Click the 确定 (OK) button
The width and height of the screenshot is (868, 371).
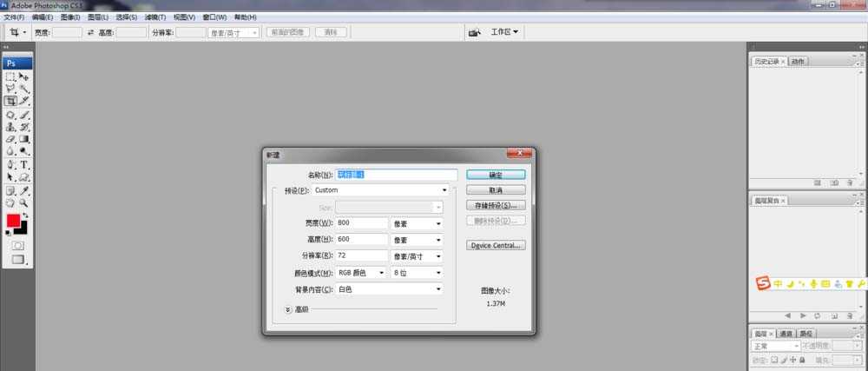point(495,175)
